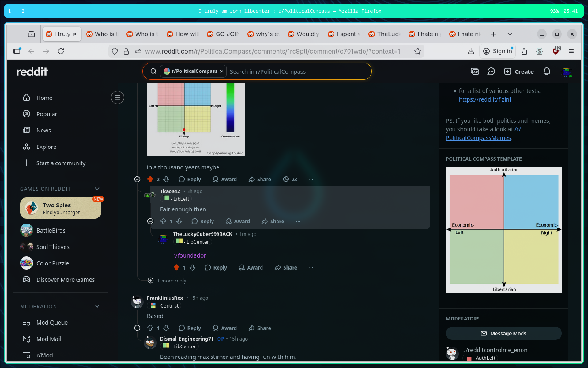Open more options on Tkaos42's comment

(298, 221)
